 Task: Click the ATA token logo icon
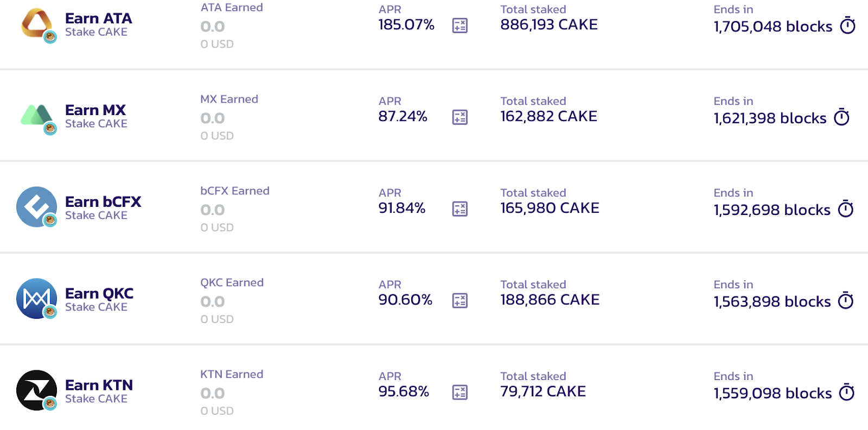click(x=37, y=24)
